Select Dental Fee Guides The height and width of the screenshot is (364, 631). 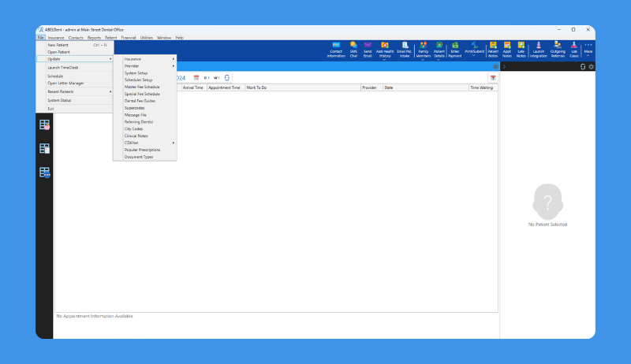(x=145, y=101)
